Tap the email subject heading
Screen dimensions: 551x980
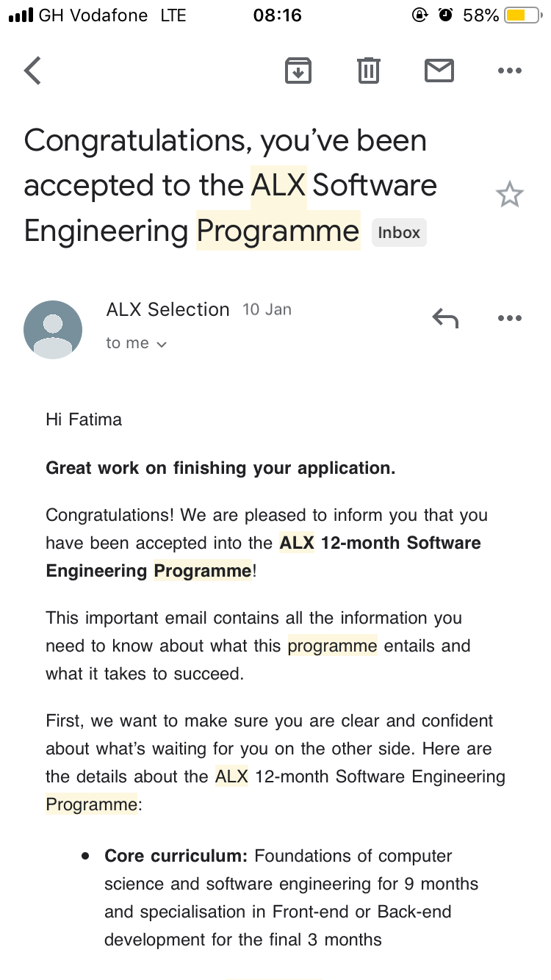[x=231, y=186]
